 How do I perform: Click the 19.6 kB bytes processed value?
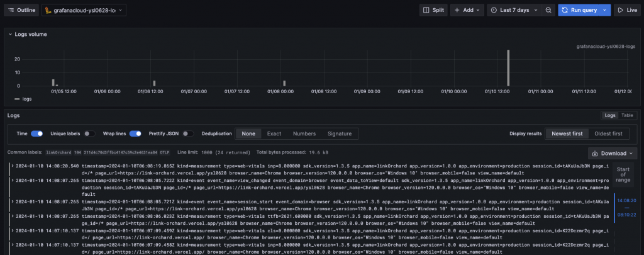pyautogui.click(x=319, y=152)
